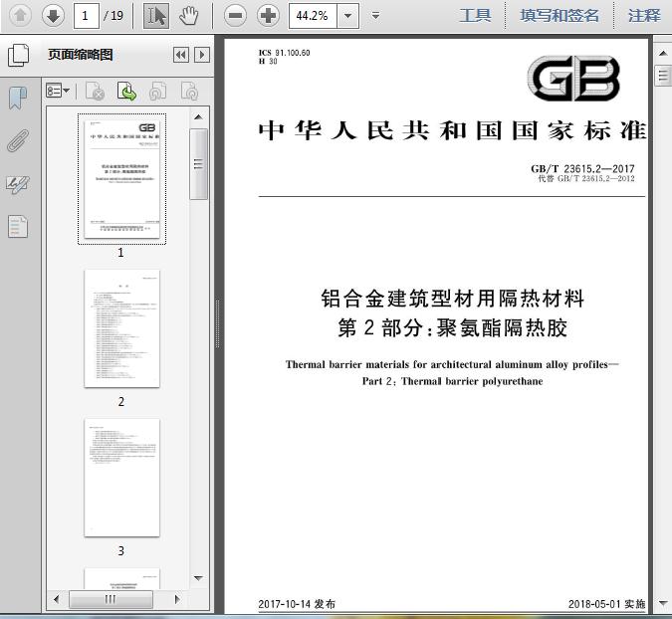Expand the toolbar overflow arrow
This screenshot has height=619, width=672.
(375, 16)
